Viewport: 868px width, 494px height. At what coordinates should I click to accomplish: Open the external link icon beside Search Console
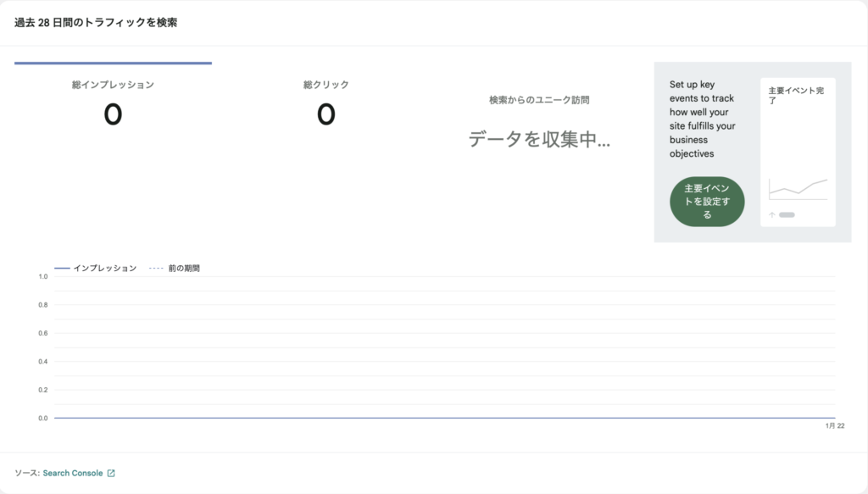click(x=111, y=474)
